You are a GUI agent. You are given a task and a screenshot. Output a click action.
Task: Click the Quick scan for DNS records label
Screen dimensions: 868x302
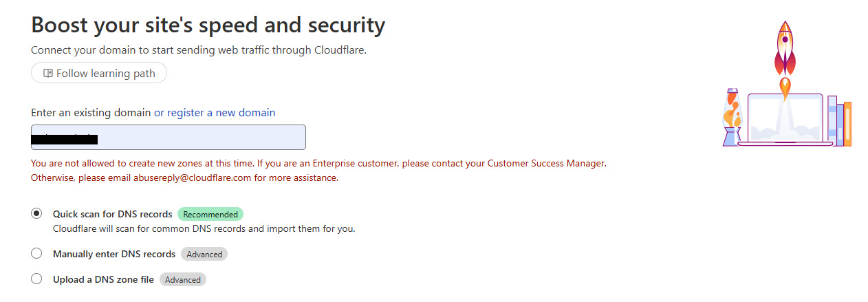(113, 214)
